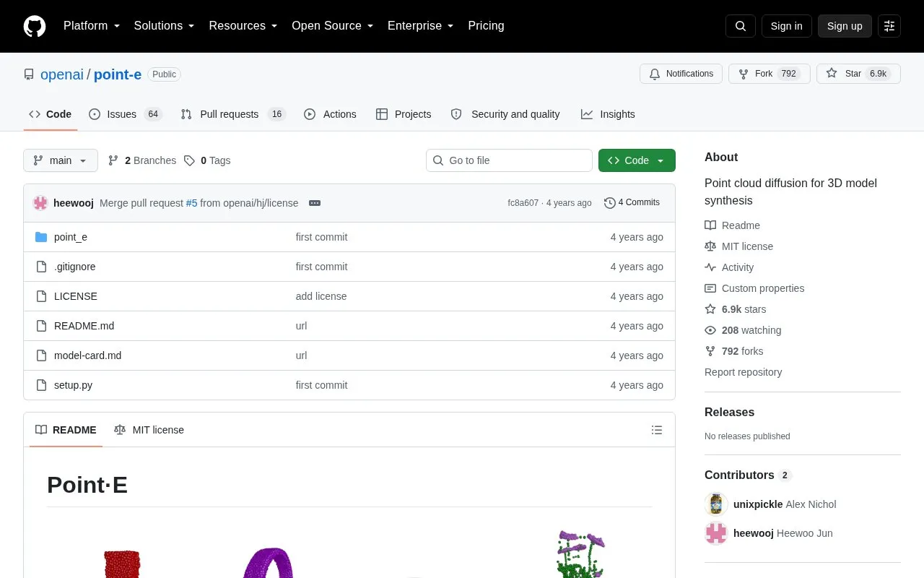Expand the Open Source menu

pyautogui.click(x=333, y=26)
